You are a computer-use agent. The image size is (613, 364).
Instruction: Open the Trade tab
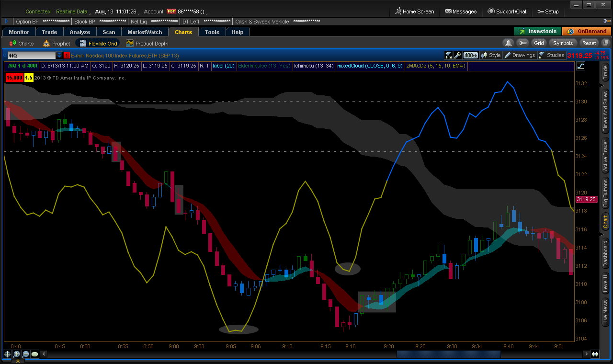[x=49, y=32]
